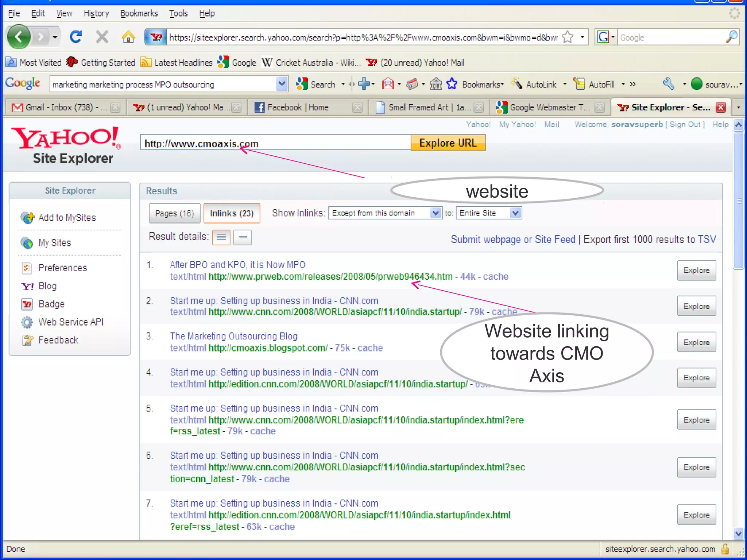Screen dimensions: 747x560
Task: Open the Yahoo! Mail bookmark
Action: 415,63
